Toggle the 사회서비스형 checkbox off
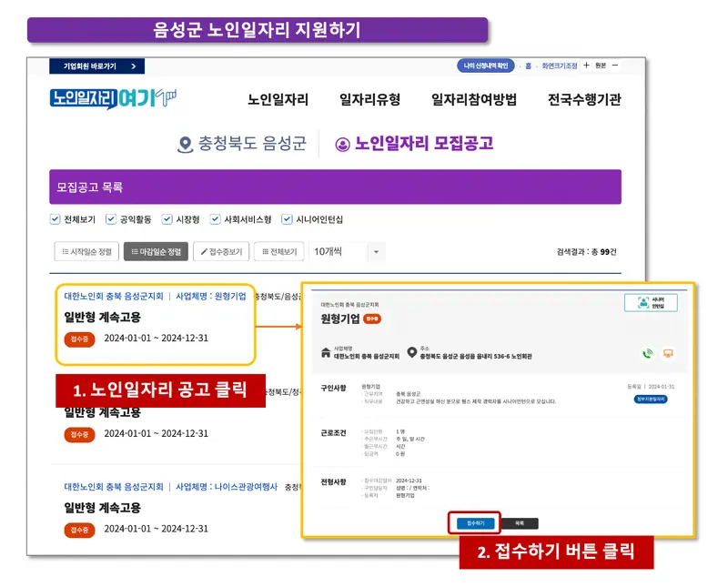 (x=215, y=218)
